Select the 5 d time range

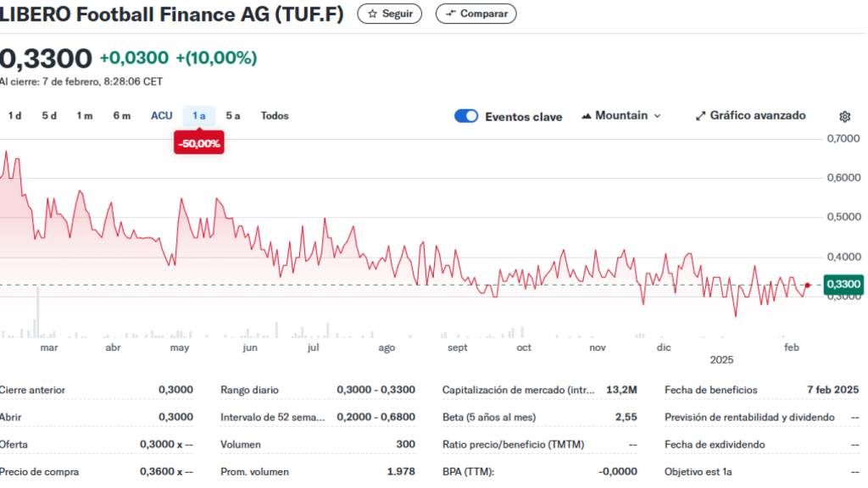(x=49, y=116)
